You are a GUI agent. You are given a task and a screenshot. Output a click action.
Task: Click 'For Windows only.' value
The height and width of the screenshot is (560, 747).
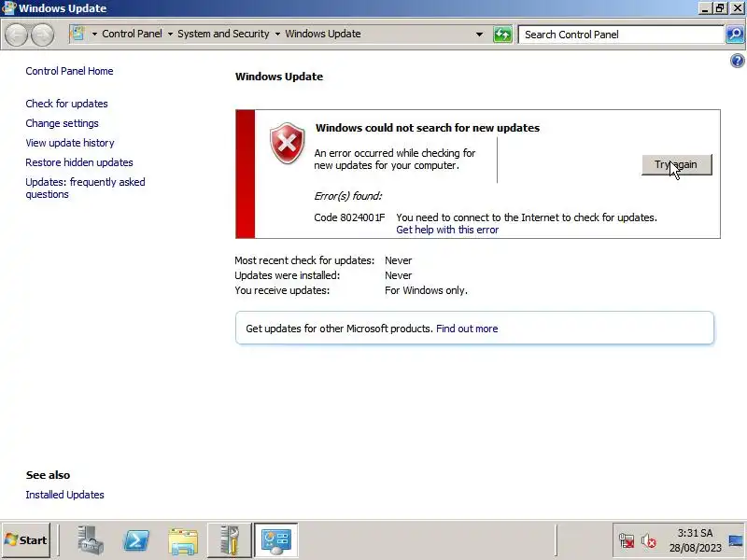pyautogui.click(x=426, y=290)
